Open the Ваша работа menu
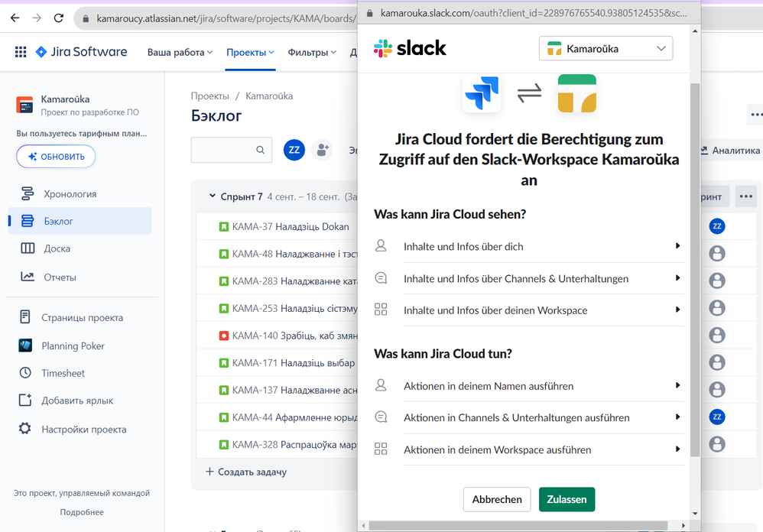The image size is (763, 532). pyautogui.click(x=180, y=53)
